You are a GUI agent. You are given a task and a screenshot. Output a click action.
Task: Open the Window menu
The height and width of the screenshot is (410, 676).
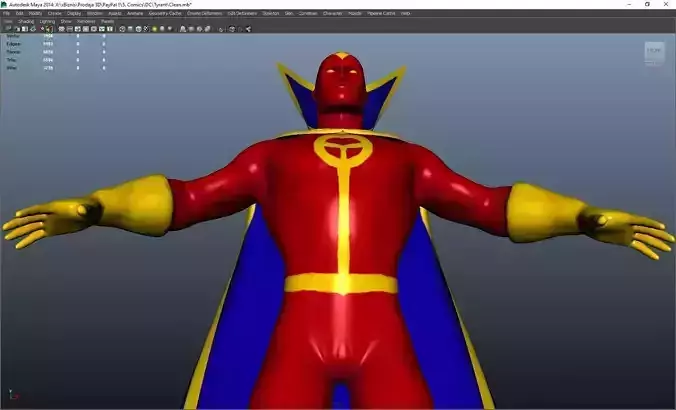[x=94, y=13]
